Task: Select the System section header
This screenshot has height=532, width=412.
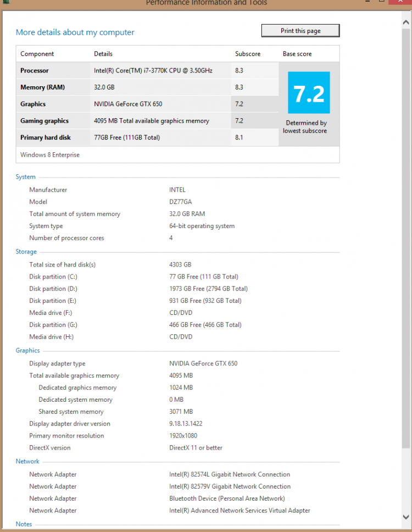Action: (x=26, y=177)
